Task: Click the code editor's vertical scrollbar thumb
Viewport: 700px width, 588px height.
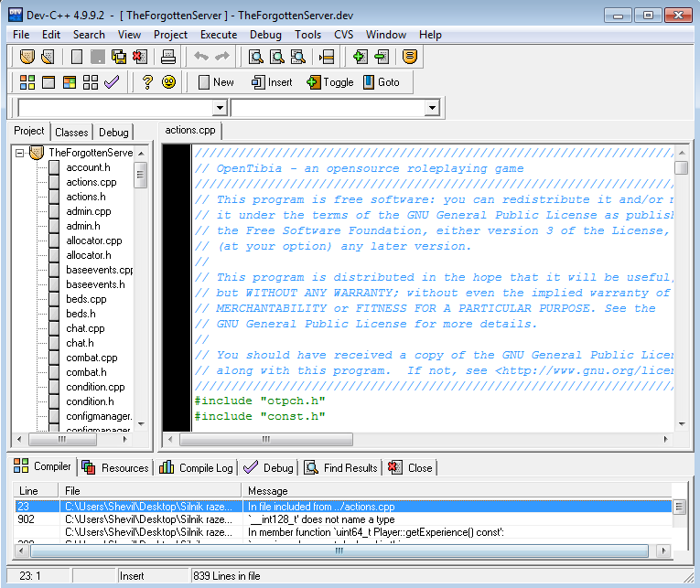Action: coord(682,167)
